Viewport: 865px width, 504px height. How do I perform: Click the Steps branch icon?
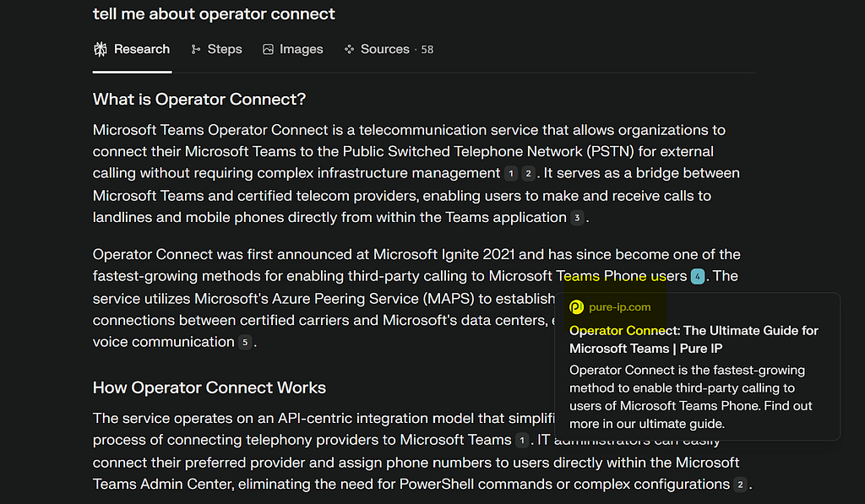[195, 50]
